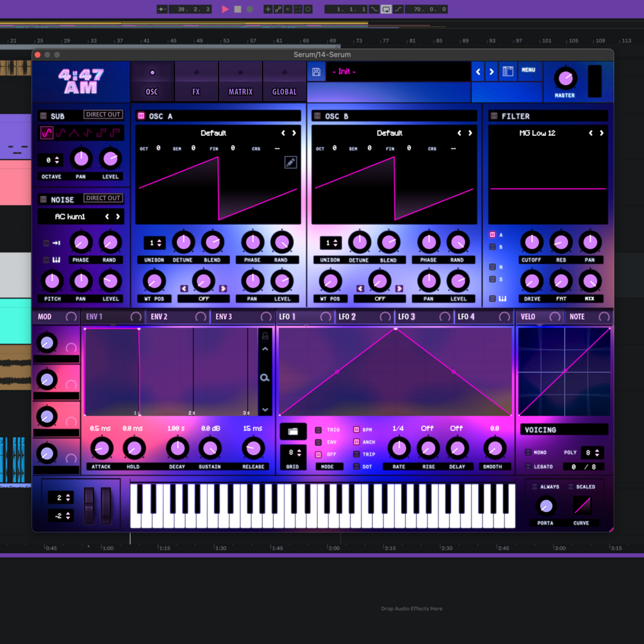Change the LFO GRID stepper value

[x=293, y=452]
